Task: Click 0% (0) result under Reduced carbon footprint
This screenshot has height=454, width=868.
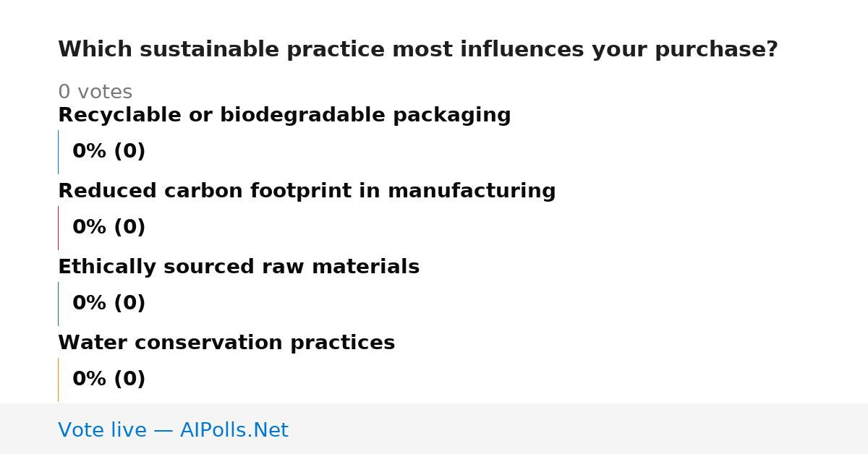Action: click(x=109, y=228)
